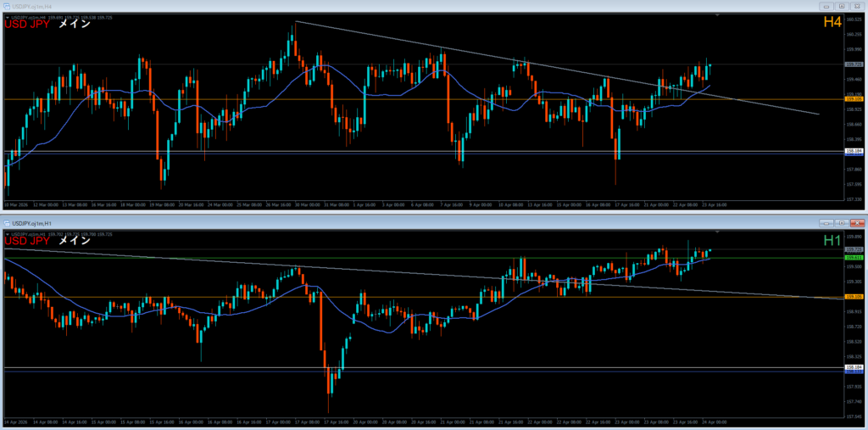Click the chart shift triangle in H1 chart
The image size is (868, 430).
coord(717,231)
